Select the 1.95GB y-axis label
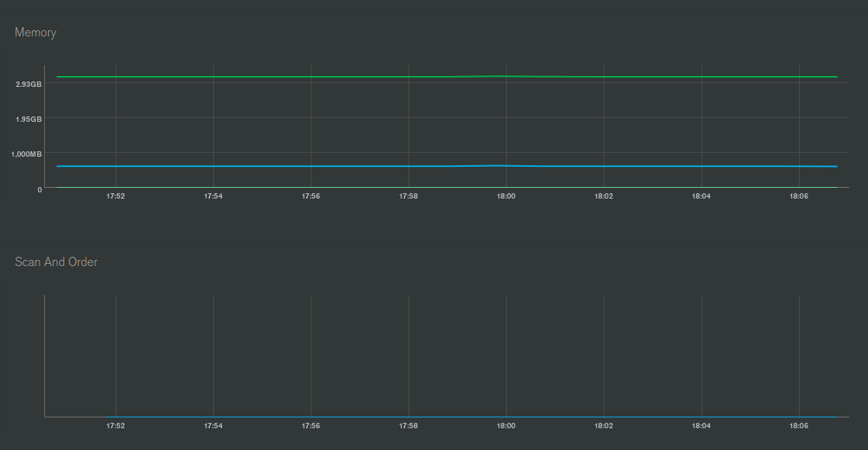The height and width of the screenshot is (450, 868). (x=29, y=119)
